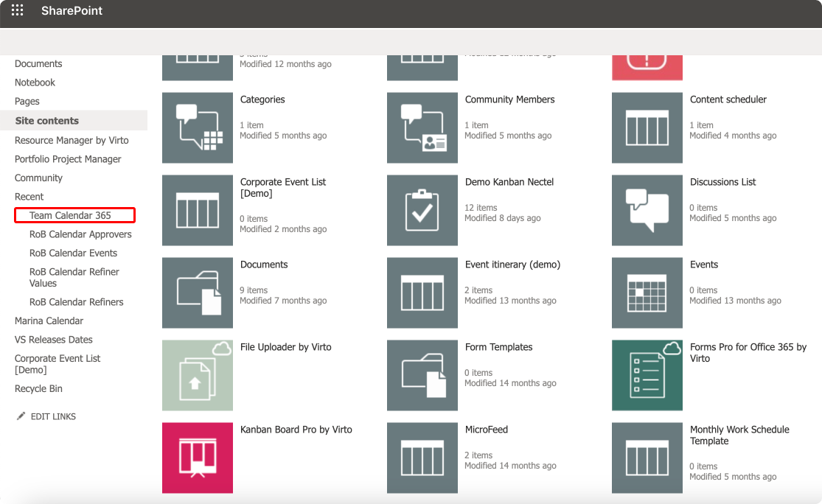The height and width of the screenshot is (504, 822).
Task: Click the Community Members title text
Action: click(509, 99)
